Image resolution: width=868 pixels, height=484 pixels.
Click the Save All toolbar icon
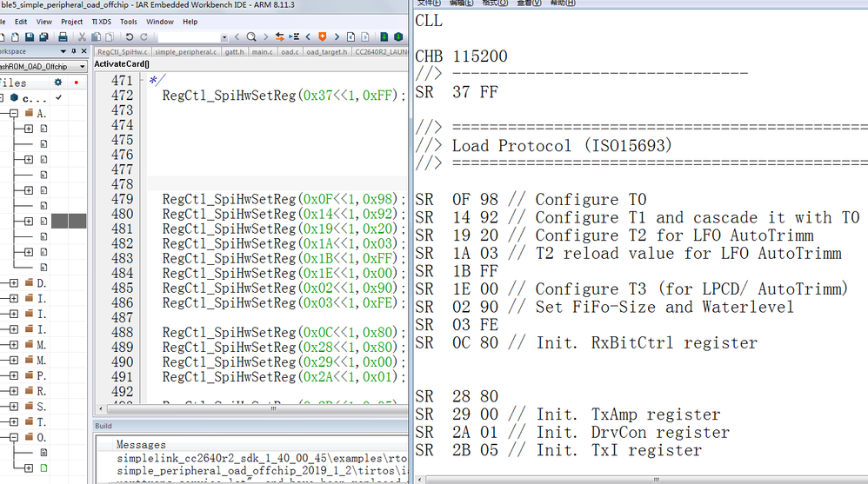point(43,37)
